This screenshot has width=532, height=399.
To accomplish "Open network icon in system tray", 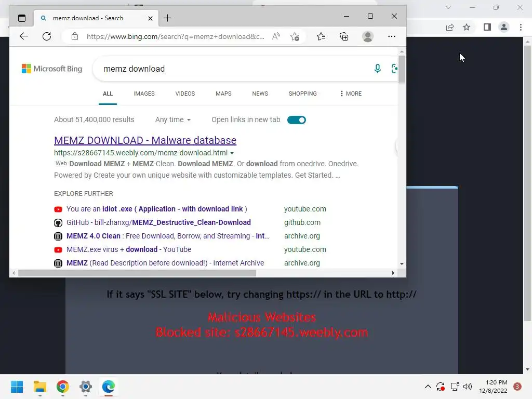I will (x=455, y=387).
